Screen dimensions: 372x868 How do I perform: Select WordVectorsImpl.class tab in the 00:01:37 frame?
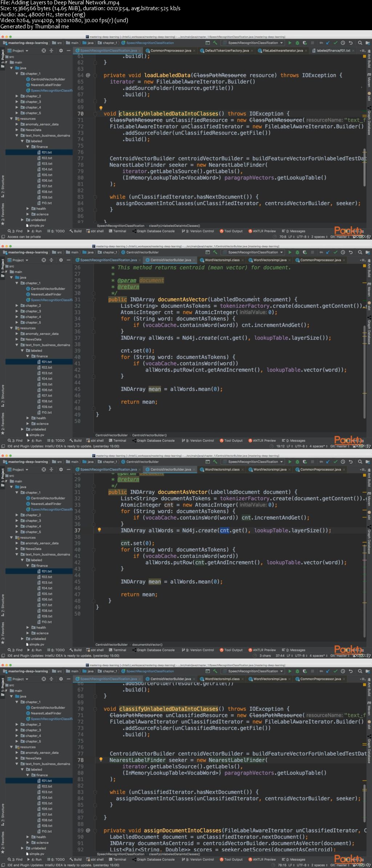click(x=222, y=260)
